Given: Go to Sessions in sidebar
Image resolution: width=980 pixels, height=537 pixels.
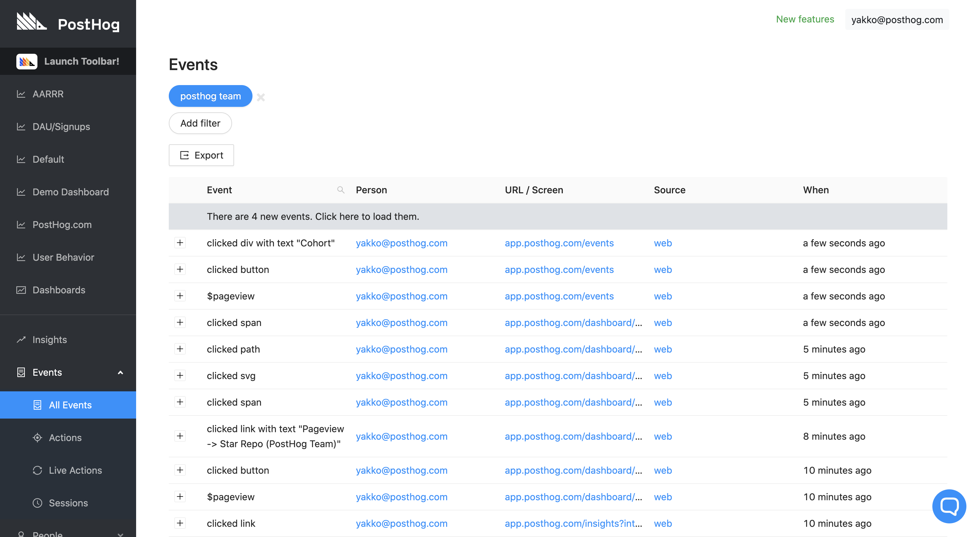Looking at the screenshot, I should pos(68,503).
